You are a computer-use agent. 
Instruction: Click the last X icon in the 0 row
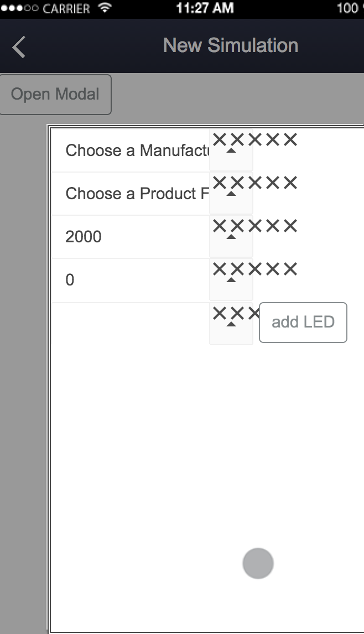coord(290,269)
